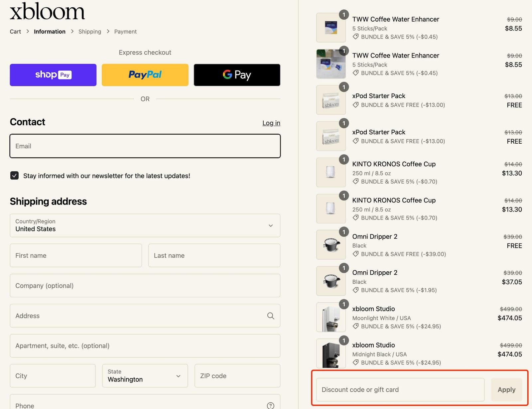Go back to Cart via breadcrumb
The width and height of the screenshot is (532, 409).
coord(15,31)
